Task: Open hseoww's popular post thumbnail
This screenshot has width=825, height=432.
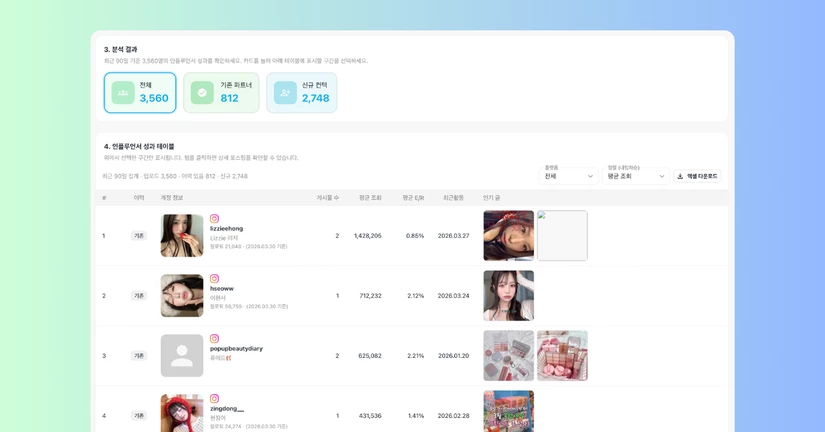Action: (x=509, y=295)
